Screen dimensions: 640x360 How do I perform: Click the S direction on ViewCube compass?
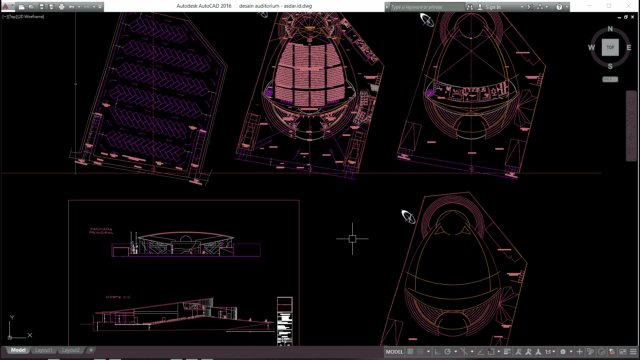click(x=610, y=66)
